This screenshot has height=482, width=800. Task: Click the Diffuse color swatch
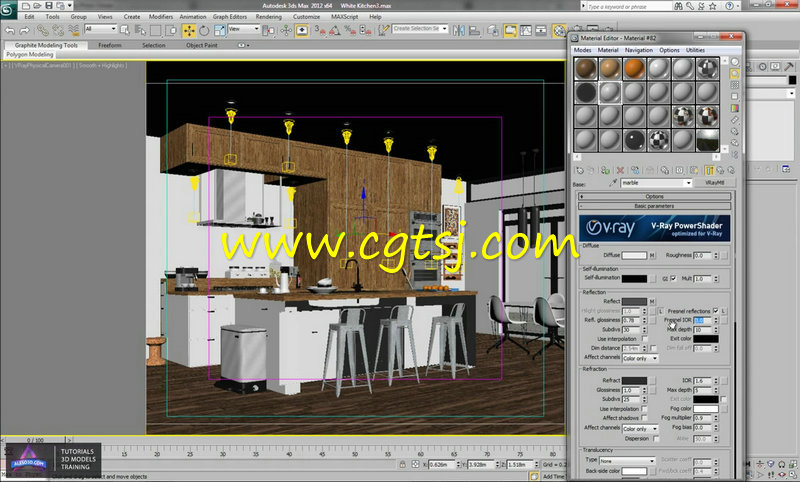pyautogui.click(x=634, y=255)
